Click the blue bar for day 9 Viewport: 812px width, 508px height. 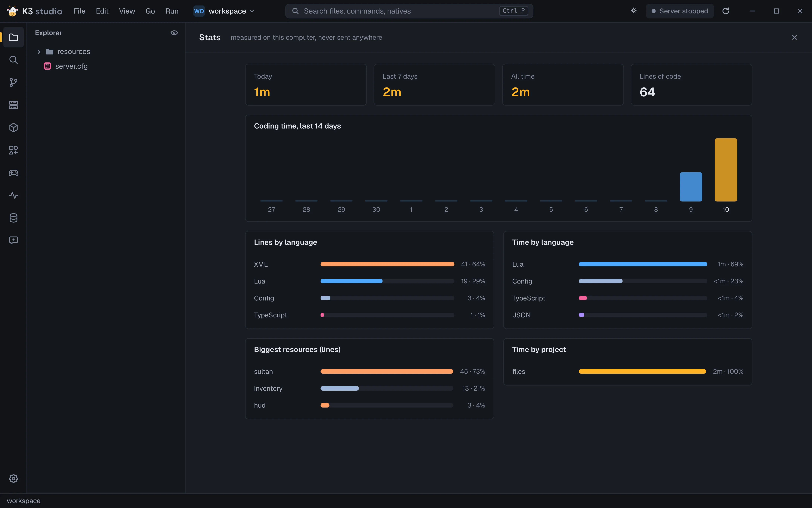[x=691, y=187]
